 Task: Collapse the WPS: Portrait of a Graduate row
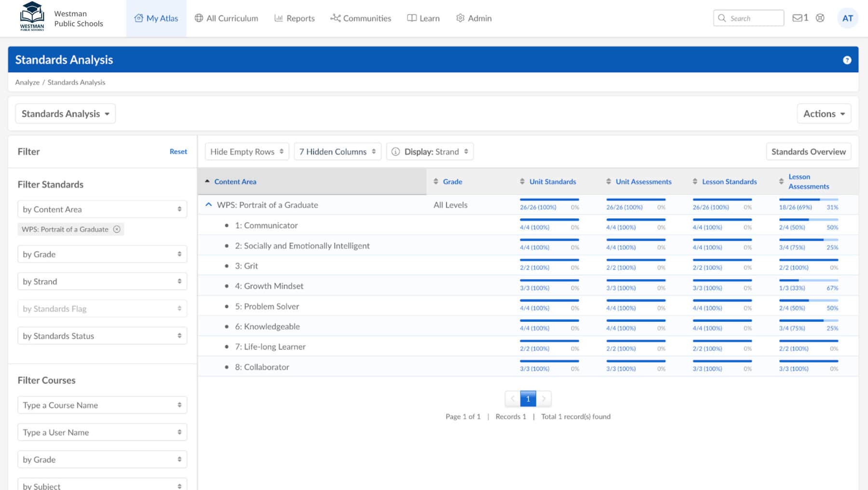point(209,205)
